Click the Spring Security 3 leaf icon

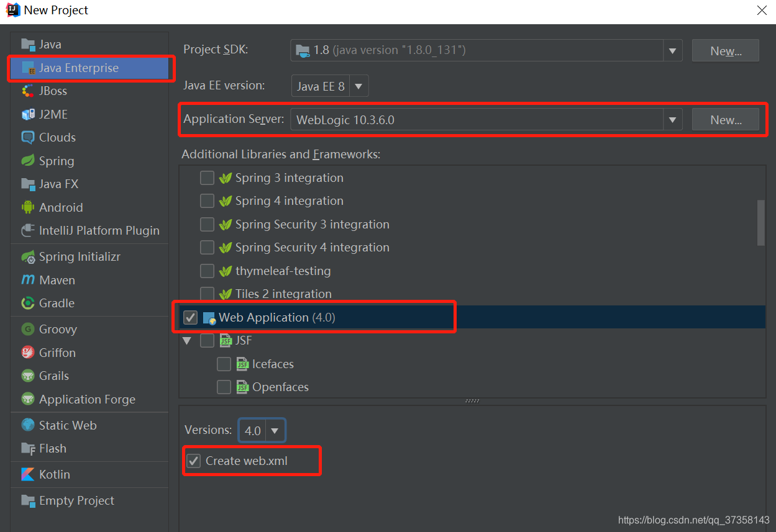226,225
